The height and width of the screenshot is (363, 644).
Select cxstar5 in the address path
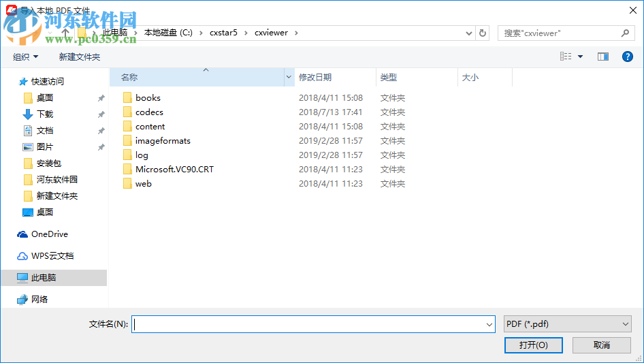click(223, 33)
